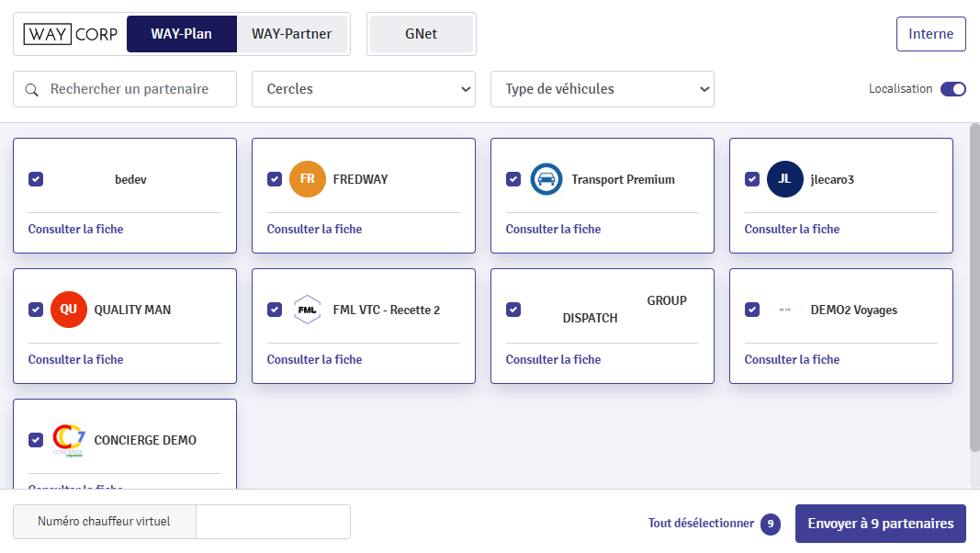Uncheck the CONCIERGE DEMO checkbox
The height and width of the screenshot is (553, 980).
[36, 441]
